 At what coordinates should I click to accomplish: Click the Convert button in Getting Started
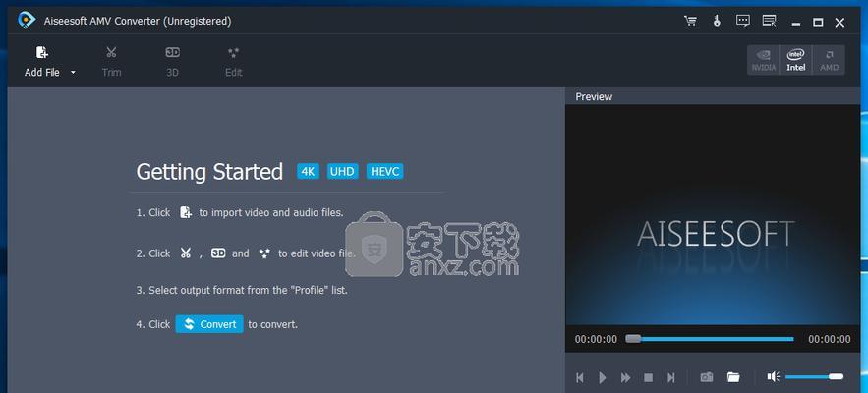pyautogui.click(x=209, y=324)
